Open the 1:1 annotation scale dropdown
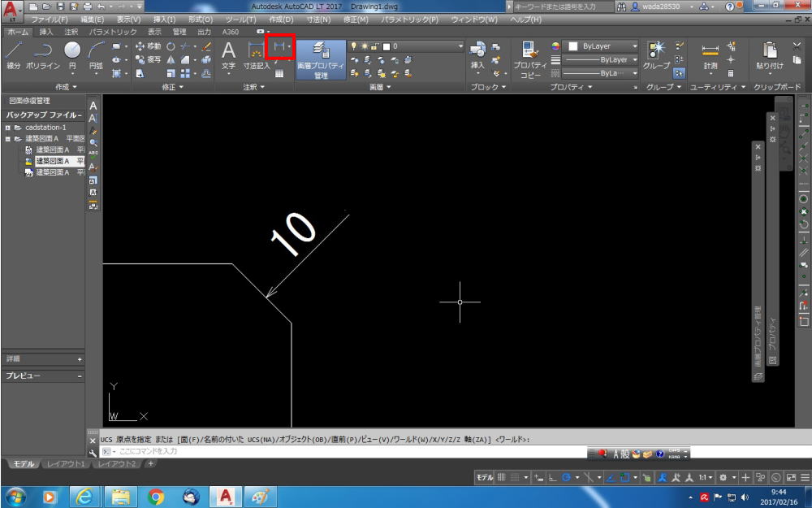The height and width of the screenshot is (508, 812). point(705,477)
